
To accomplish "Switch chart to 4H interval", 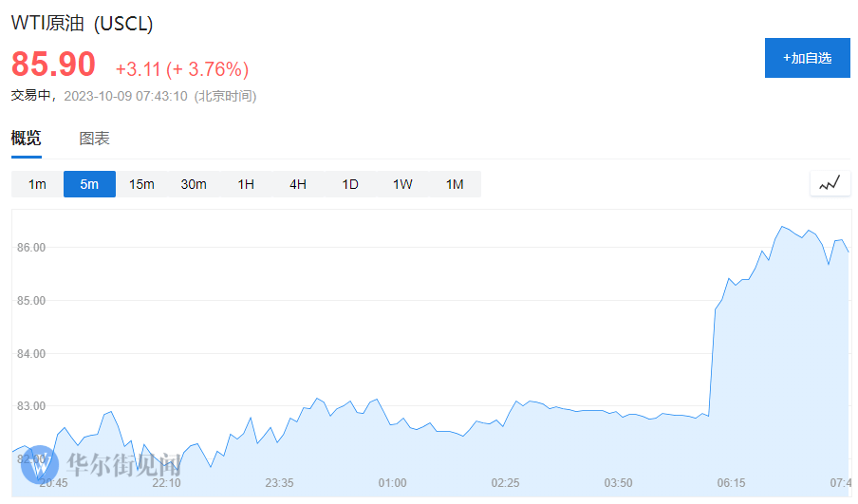I will [x=298, y=184].
